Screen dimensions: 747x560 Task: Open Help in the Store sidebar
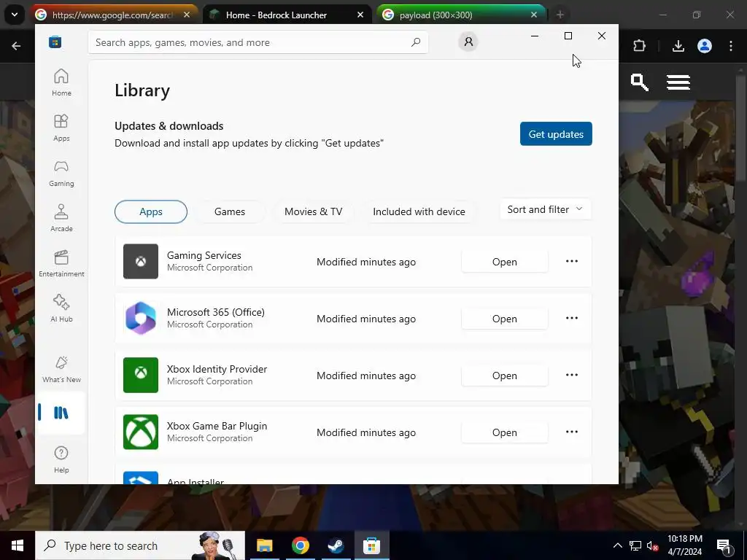click(61, 459)
